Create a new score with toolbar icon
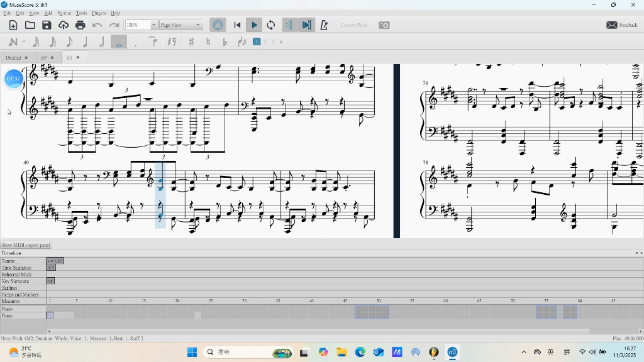This screenshot has width=644, height=362. pos(13,25)
